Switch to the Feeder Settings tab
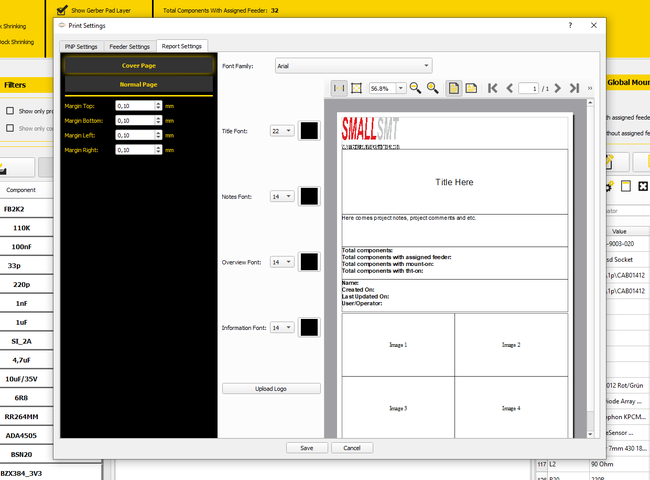 click(129, 46)
